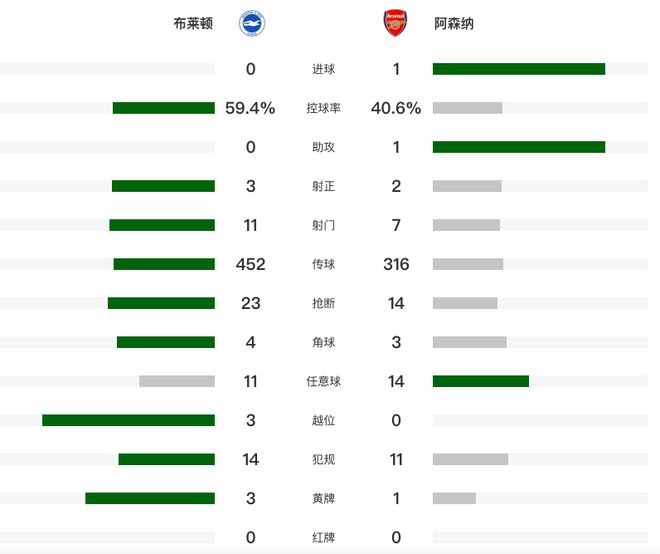Click Brighton's 452 passes value
The height and width of the screenshot is (554, 660).
(250, 264)
